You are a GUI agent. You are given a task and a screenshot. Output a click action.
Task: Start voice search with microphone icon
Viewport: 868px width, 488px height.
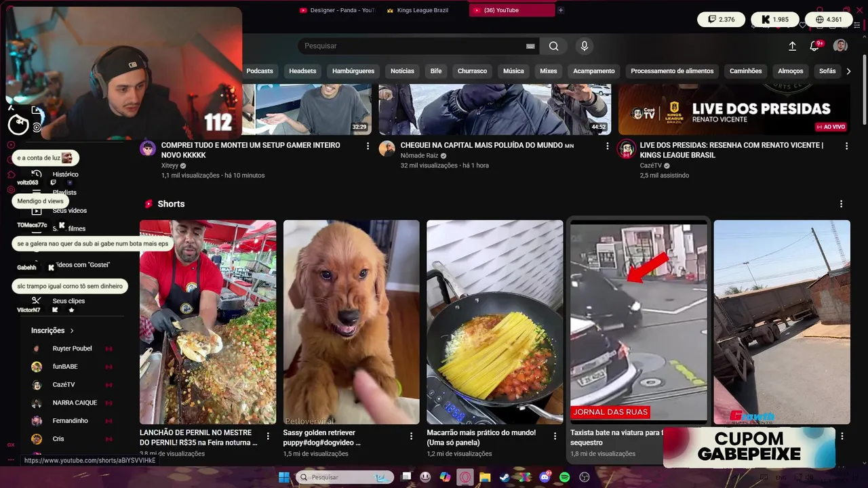585,46
